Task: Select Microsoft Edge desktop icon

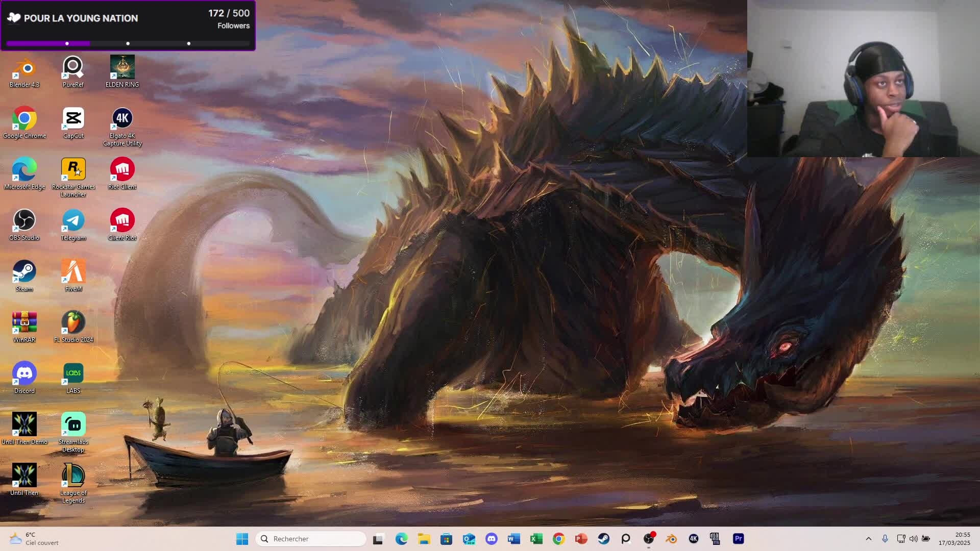Action: tap(24, 174)
